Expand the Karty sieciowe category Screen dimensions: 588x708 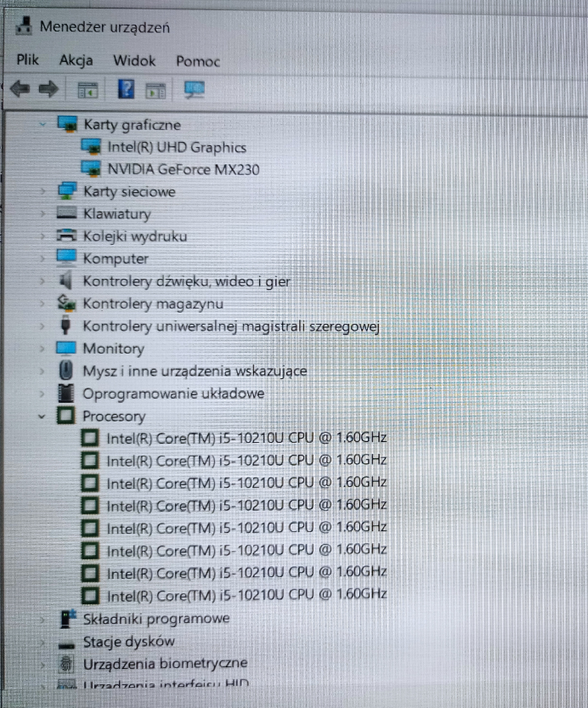(x=42, y=191)
